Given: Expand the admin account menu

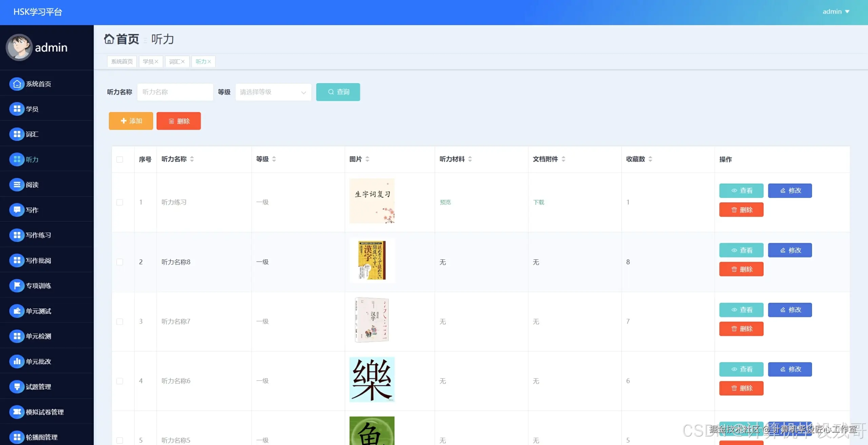Looking at the screenshot, I should click(836, 11).
